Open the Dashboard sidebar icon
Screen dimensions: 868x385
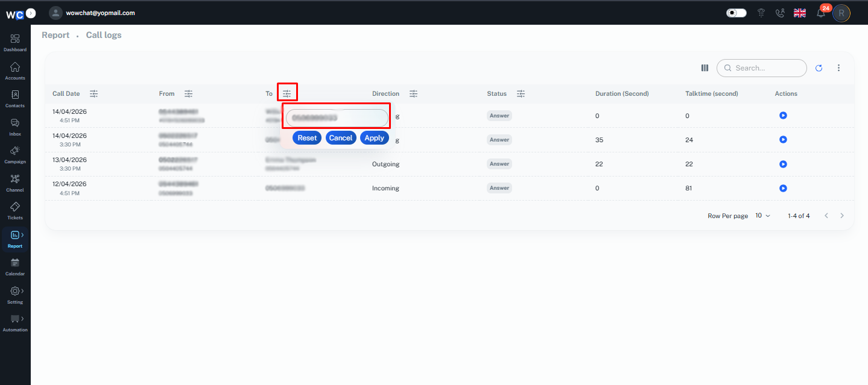click(x=15, y=42)
